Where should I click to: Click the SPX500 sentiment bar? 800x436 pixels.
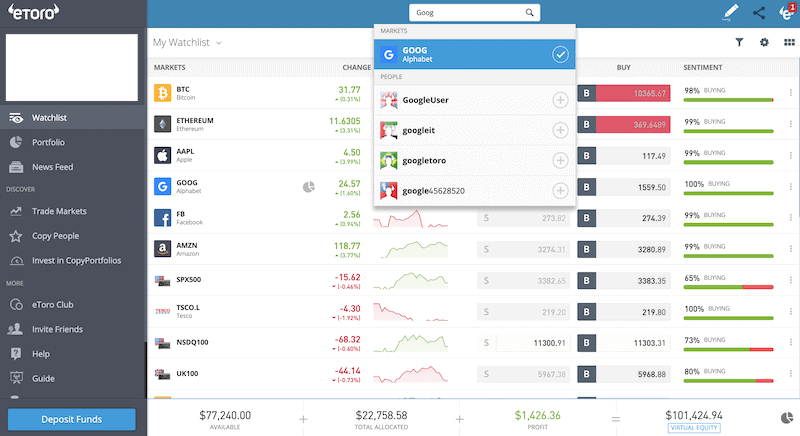click(x=728, y=287)
